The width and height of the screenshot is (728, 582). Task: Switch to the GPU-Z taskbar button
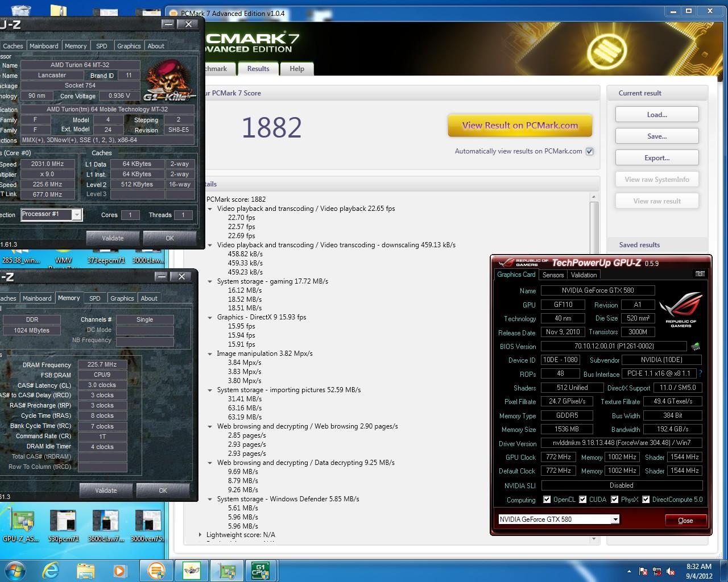[x=226, y=570]
